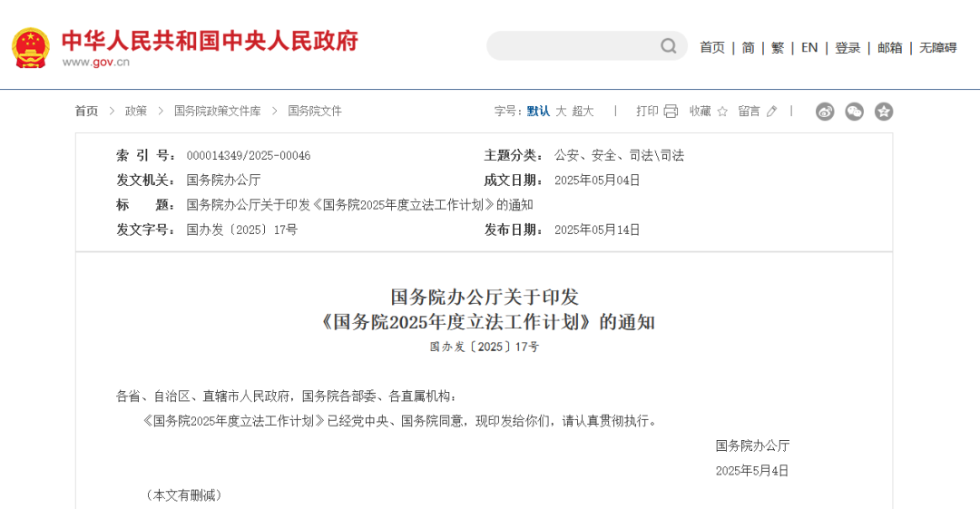Click the 发布日期 field label

pos(514,230)
